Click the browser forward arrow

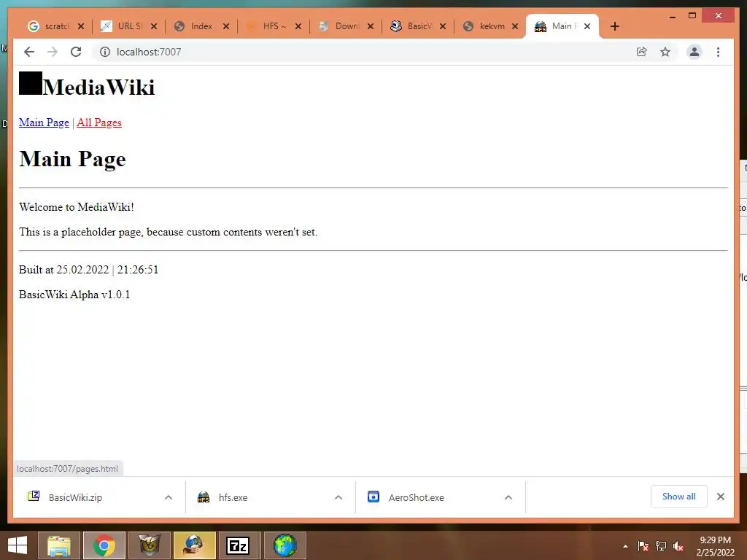pos(53,52)
